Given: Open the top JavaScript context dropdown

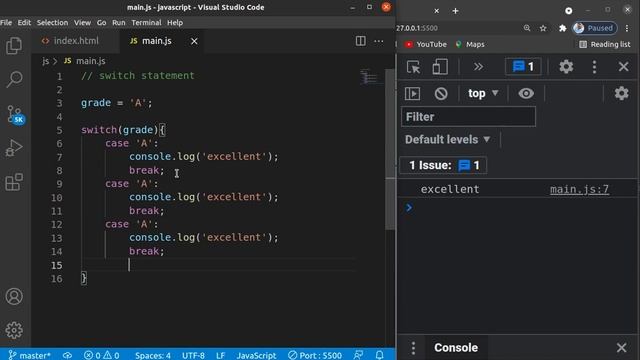Looking at the screenshot, I should [483, 93].
